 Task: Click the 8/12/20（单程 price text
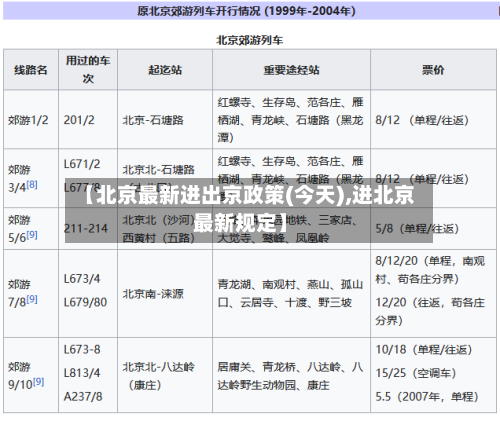(x=413, y=261)
